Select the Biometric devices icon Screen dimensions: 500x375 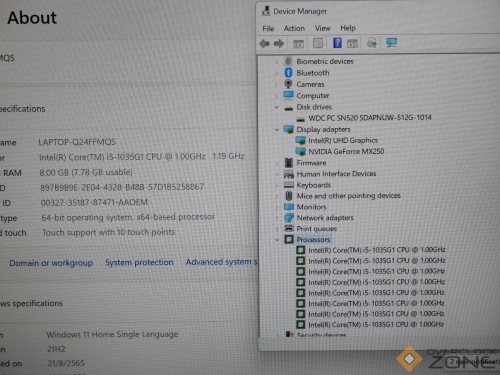click(289, 61)
